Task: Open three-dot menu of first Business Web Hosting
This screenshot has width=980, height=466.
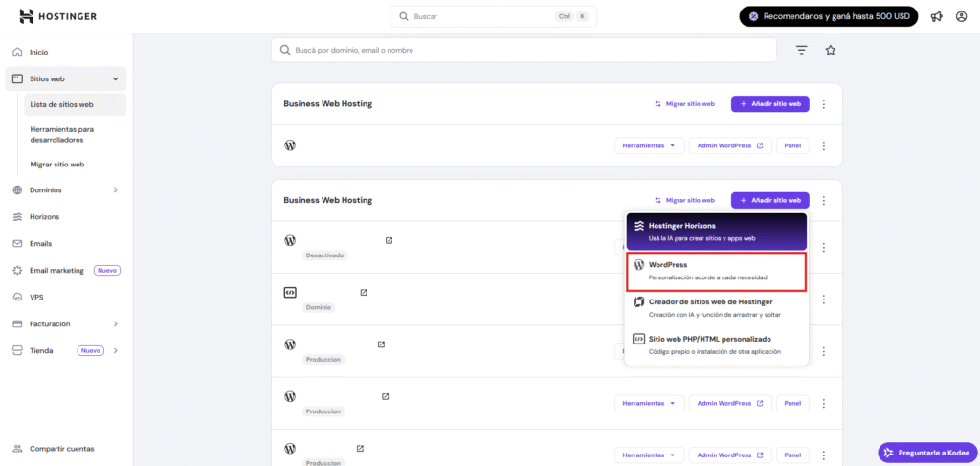Action: click(823, 103)
